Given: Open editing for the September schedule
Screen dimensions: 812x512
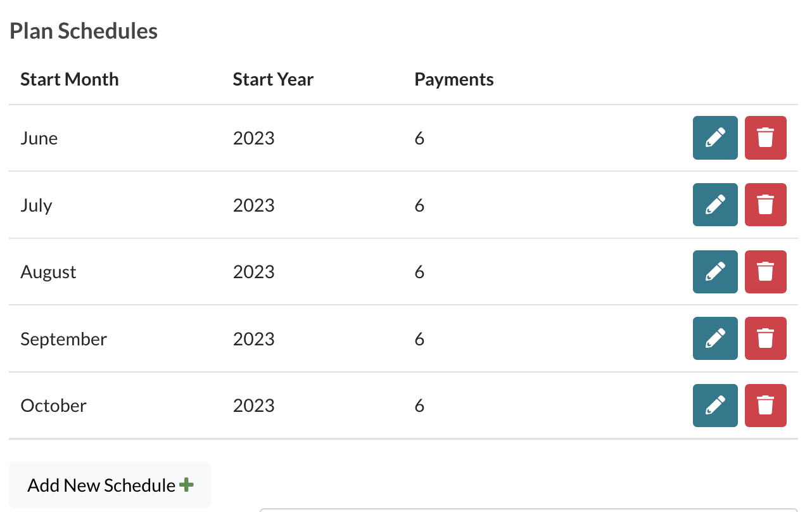Looking at the screenshot, I should coord(715,338).
